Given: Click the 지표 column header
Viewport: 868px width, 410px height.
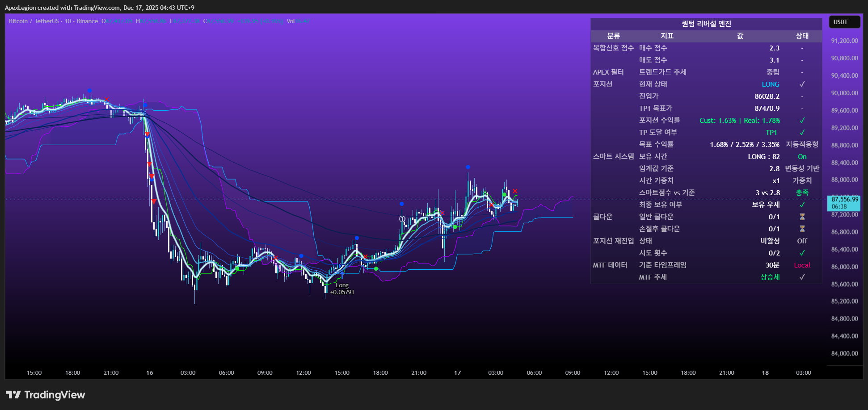Looking at the screenshot, I should pyautogui.click(x=667, y=36).
